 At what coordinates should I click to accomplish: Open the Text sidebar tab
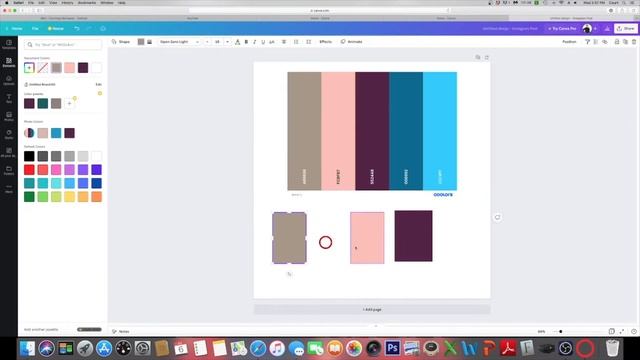(9, 98)
